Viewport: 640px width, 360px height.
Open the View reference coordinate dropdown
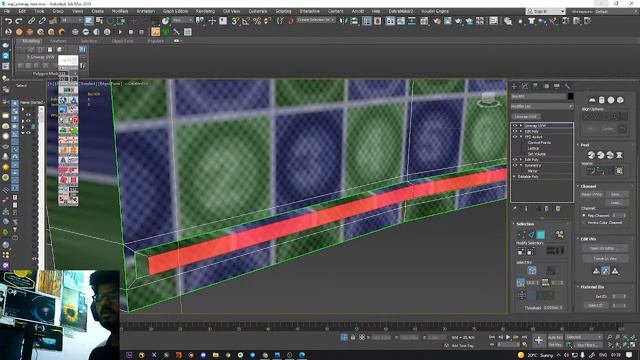[182, 20]
